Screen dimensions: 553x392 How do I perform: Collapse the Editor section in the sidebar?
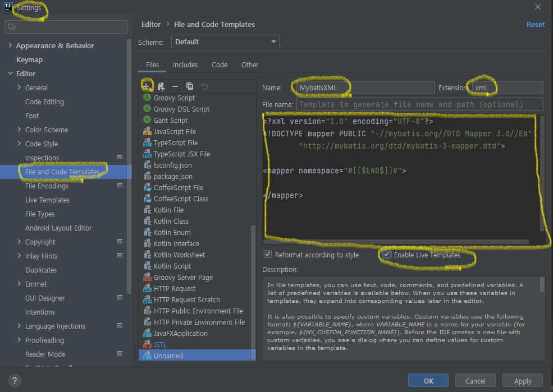(x=10, y=73)
